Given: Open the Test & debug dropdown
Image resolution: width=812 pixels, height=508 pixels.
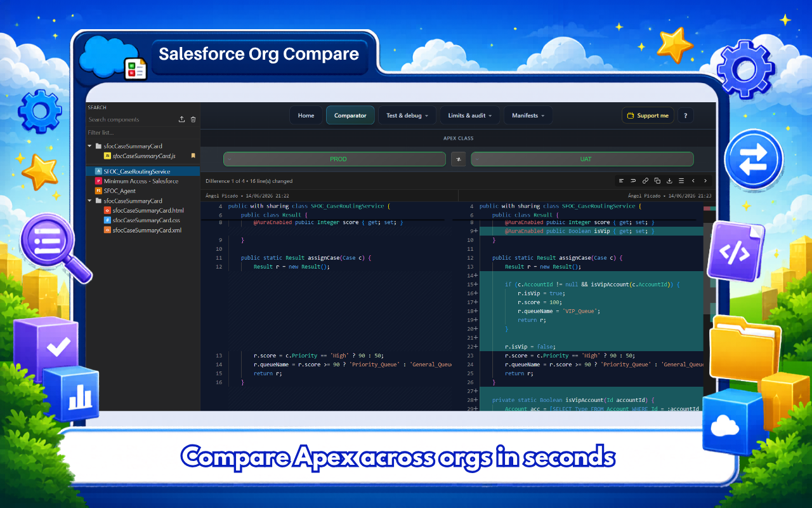Looking at the screenshot, I should coord(407,116).
